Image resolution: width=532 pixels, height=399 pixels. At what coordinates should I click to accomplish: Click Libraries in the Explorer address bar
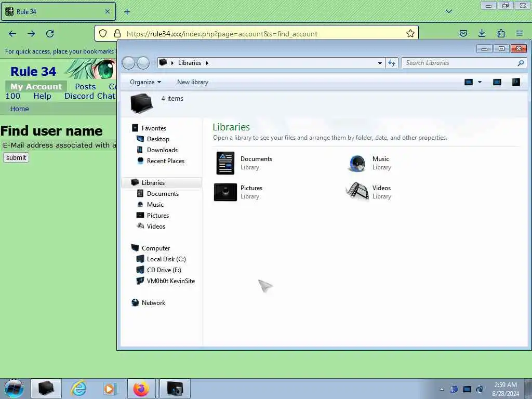point(189,63)
